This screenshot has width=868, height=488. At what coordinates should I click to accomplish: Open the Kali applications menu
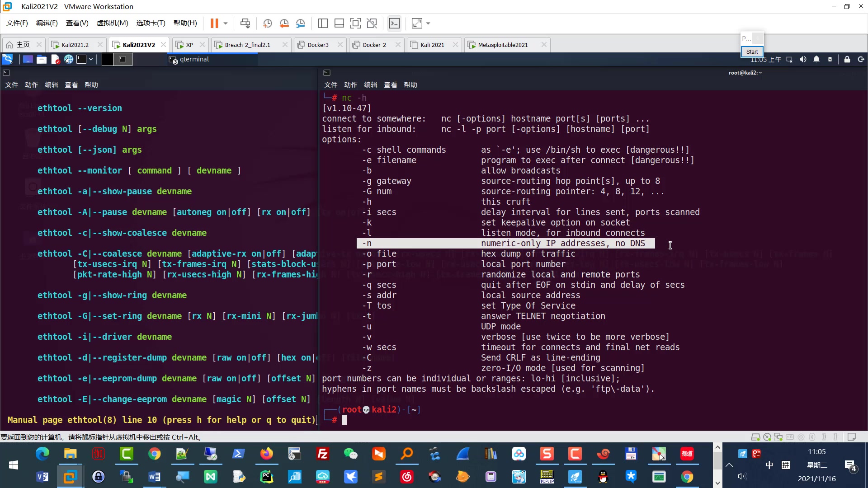(x=8, y=59)
